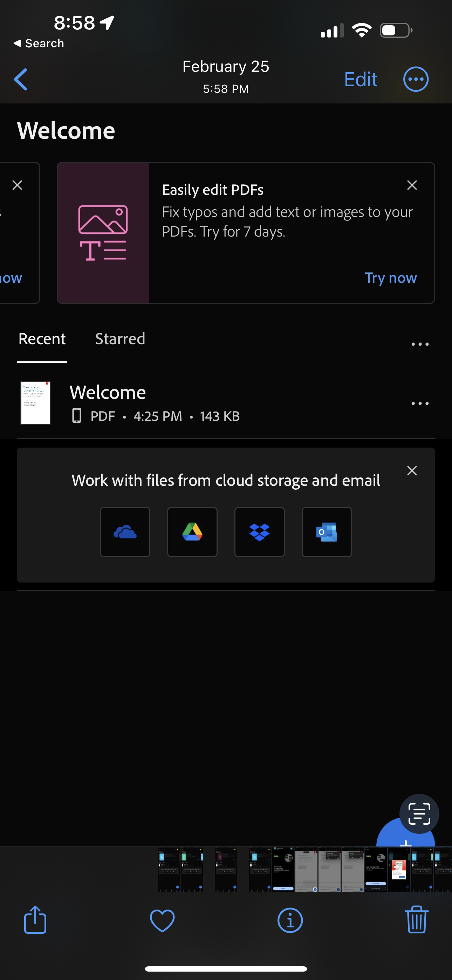
Task: Return to Search via the breadcrumb
Action: coord(39,43)
